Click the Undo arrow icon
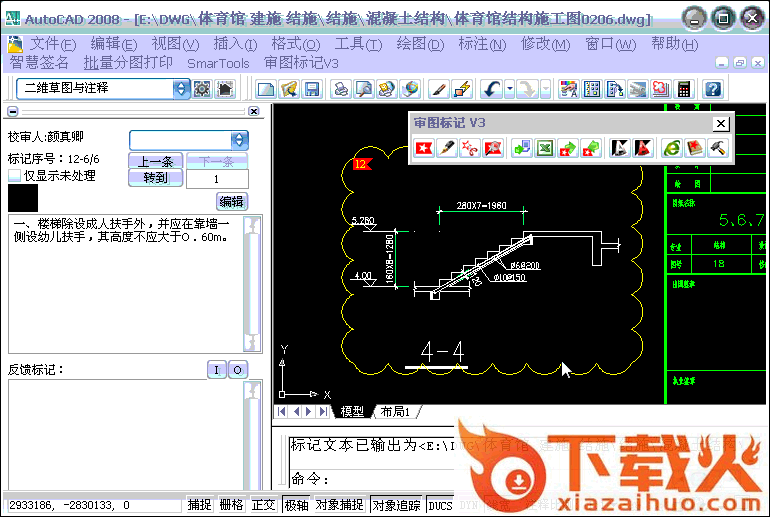The width and height of the screenshot is (770, 517). 491,89
